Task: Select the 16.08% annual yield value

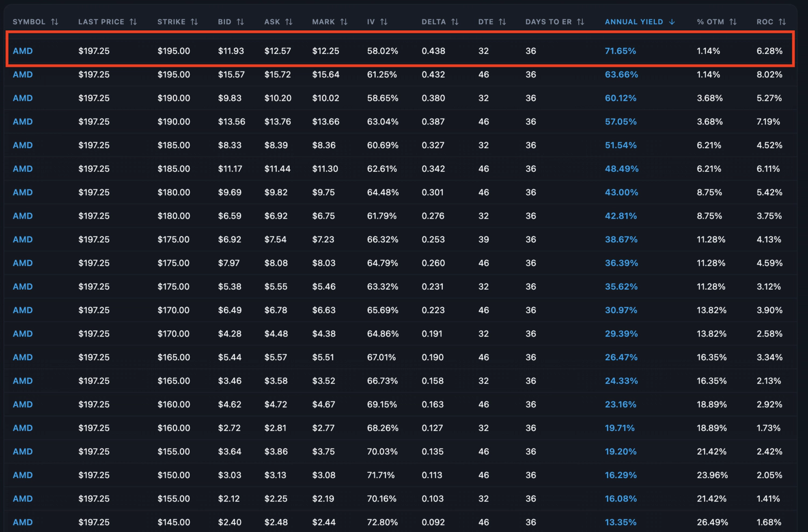Action: coord(621,499)
